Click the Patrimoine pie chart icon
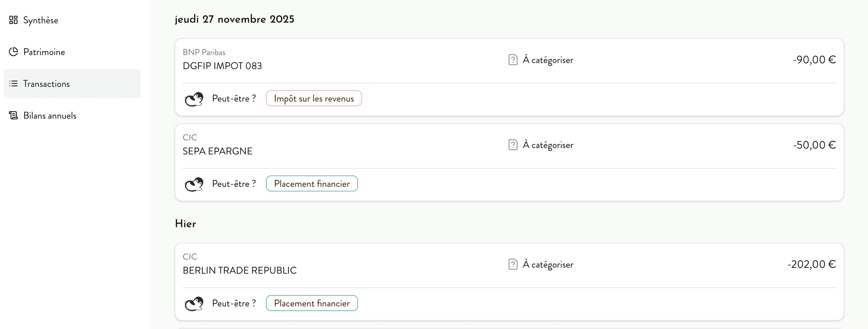Viewport: 868px width, 329px height. [13, 52]
